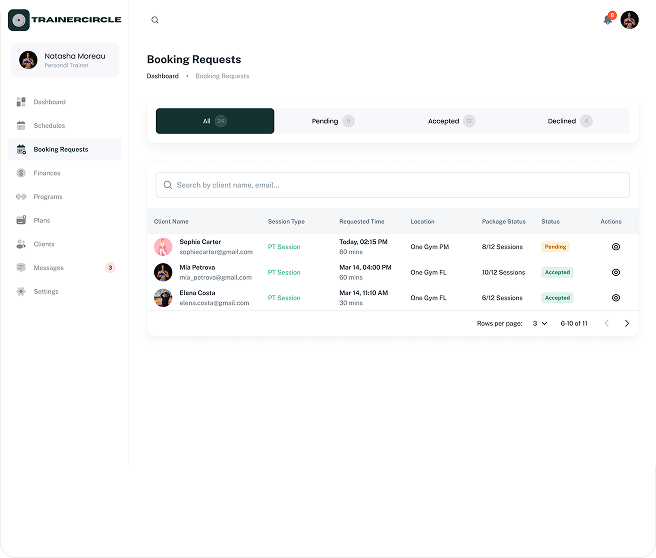View Mia Petrova request details eye icon
Image resolution: width=656 pixels, height=558 pixels.
coord(616,272)
